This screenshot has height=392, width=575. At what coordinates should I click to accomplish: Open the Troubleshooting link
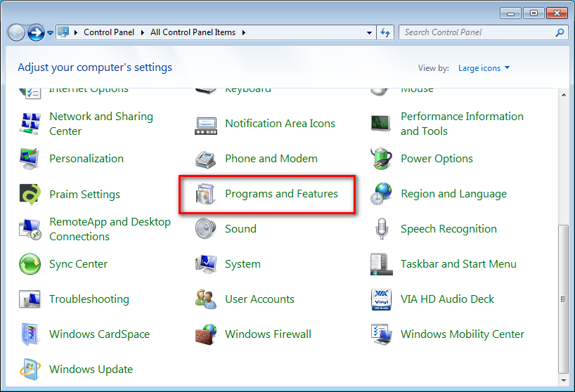pos(89,299)
